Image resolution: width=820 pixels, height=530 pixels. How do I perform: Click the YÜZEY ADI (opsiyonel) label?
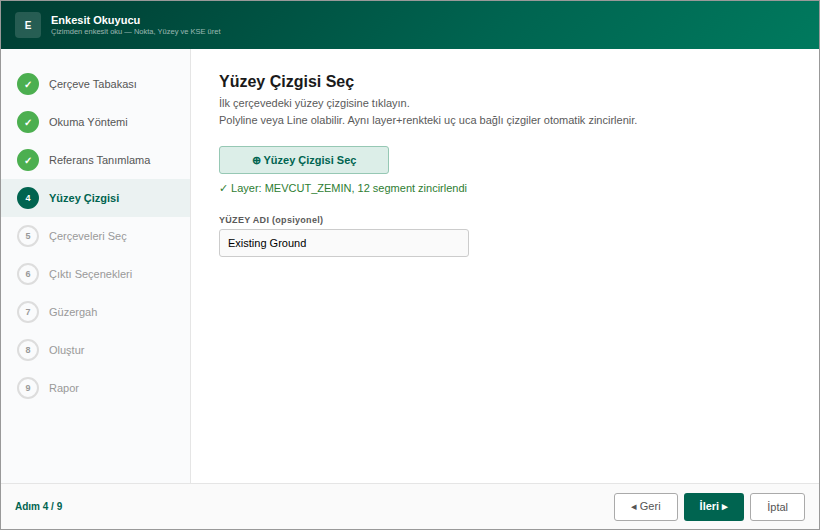pyautogui.click(x=271, y=220)
